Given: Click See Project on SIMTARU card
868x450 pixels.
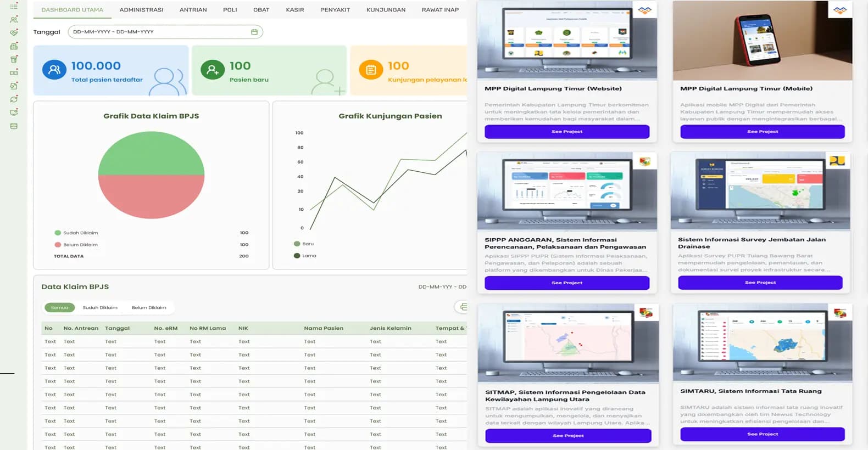Looking at the screenshot, I should (x=763, y=434).
